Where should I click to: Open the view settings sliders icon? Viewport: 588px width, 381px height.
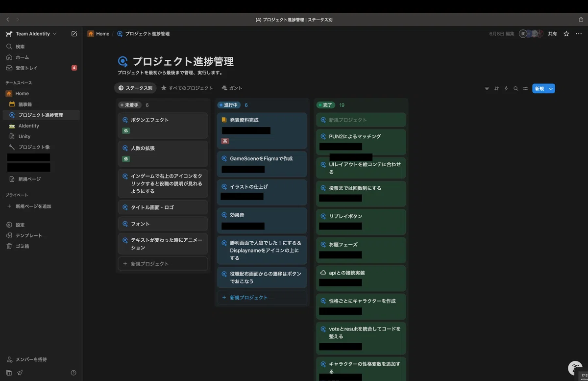(x=525, y=89)
